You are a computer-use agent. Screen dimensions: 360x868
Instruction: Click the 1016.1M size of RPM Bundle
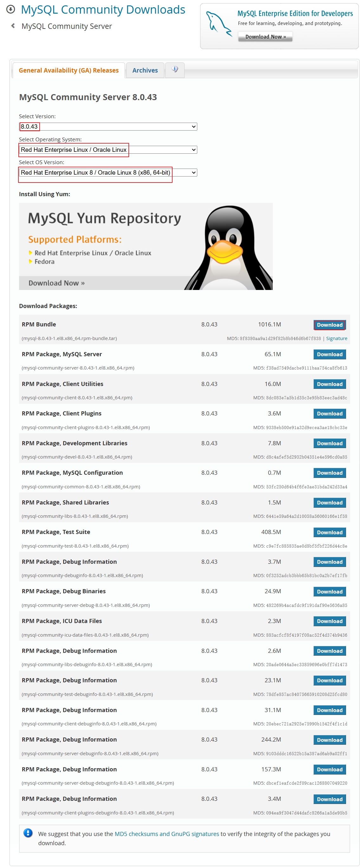coord(269,325)
